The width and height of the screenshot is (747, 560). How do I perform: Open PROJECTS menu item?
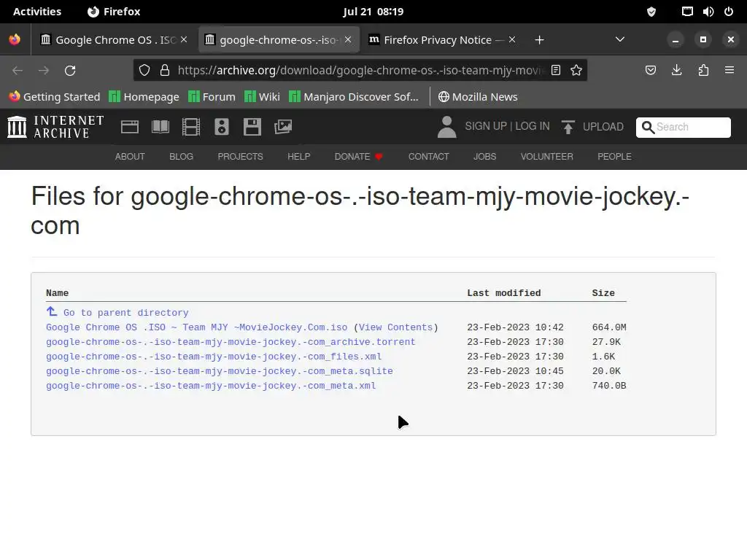(x=240, y=157)
